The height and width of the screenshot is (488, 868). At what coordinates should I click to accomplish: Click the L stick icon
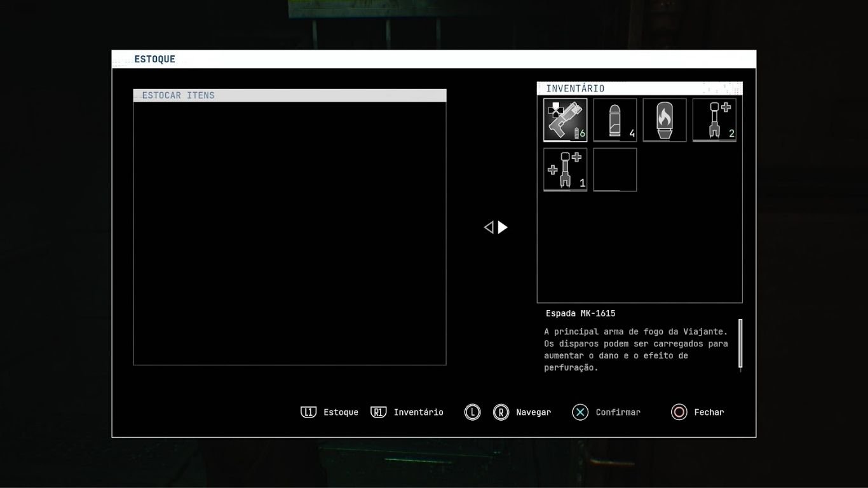pos(472,412)
